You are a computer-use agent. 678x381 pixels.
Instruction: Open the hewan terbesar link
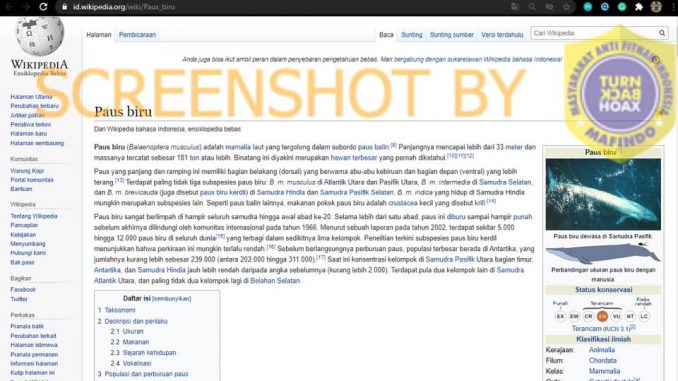(354, 157)
